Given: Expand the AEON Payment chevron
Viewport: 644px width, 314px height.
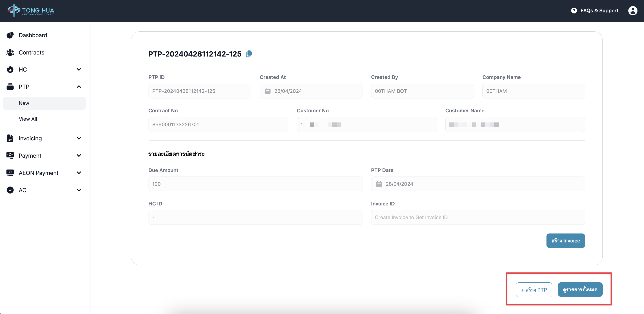Looking at the screenshot, I should (x=79, y=173).
